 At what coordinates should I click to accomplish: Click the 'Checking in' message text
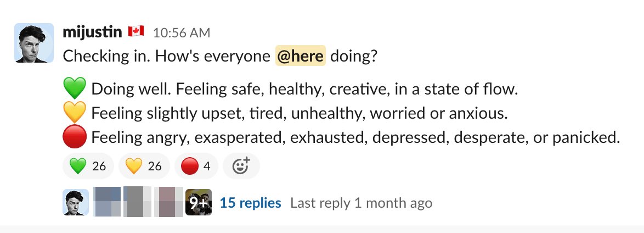click(x=165, y=56)
